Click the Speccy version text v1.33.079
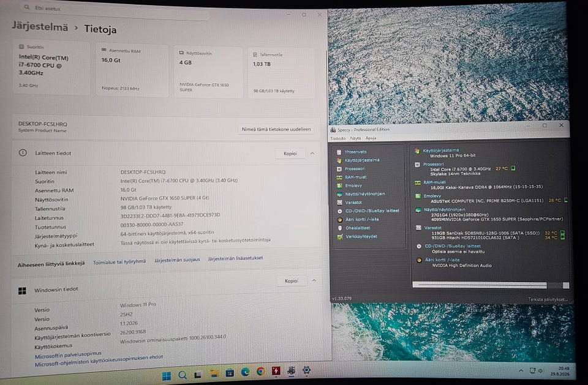The width and height of the screenshot is (588, 385). click(342, 299)
